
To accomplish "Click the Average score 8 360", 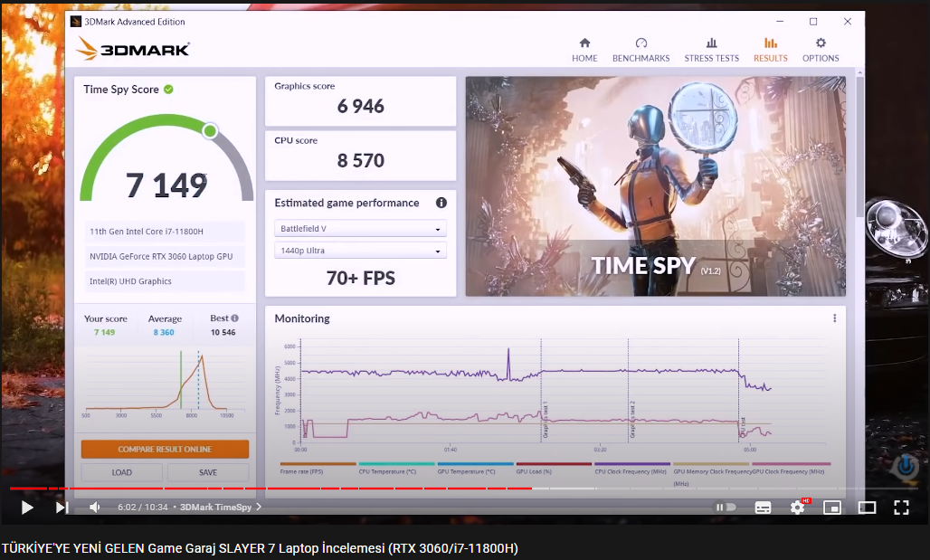I will 164,332.
